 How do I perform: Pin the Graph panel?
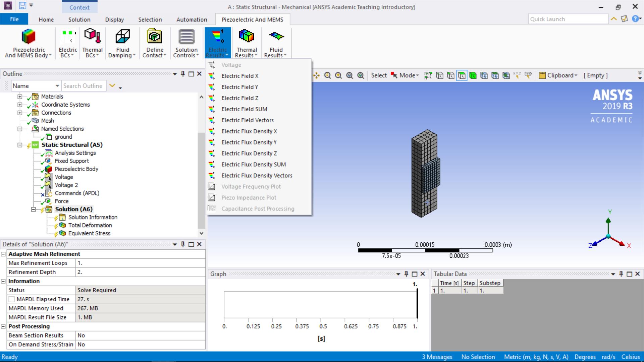click(406, 274)
